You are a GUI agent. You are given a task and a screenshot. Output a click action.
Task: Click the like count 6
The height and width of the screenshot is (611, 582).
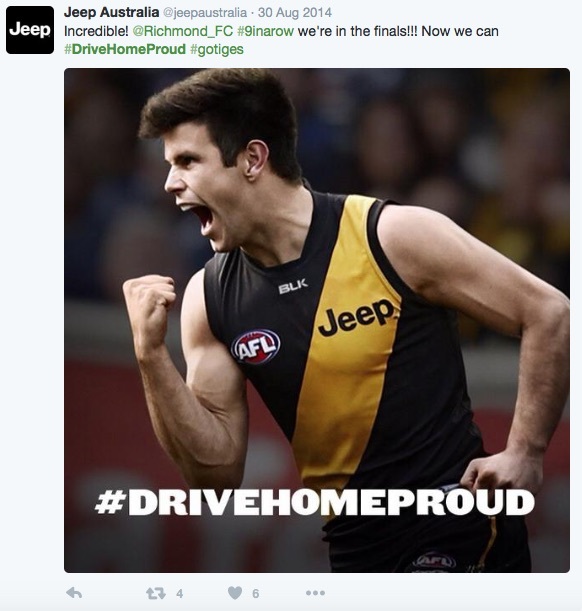tap(256, 593)
